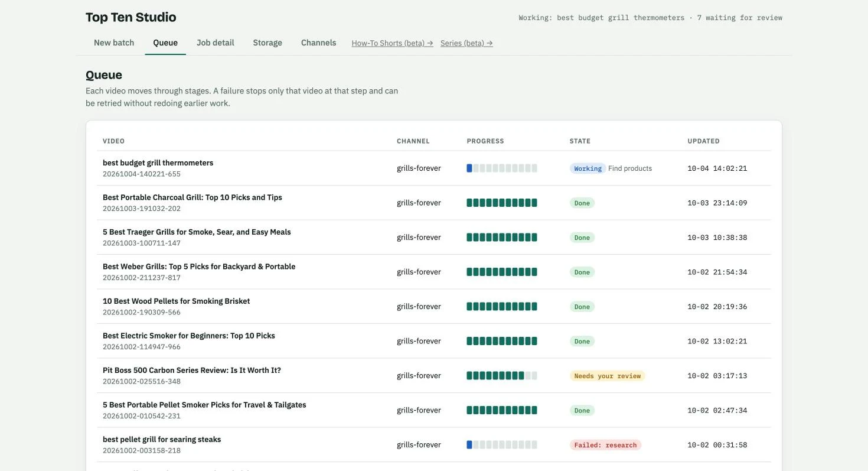The image size is (868, 471).
Task: Click job ID 20261002-114947-966
Action: pos(142,347)
